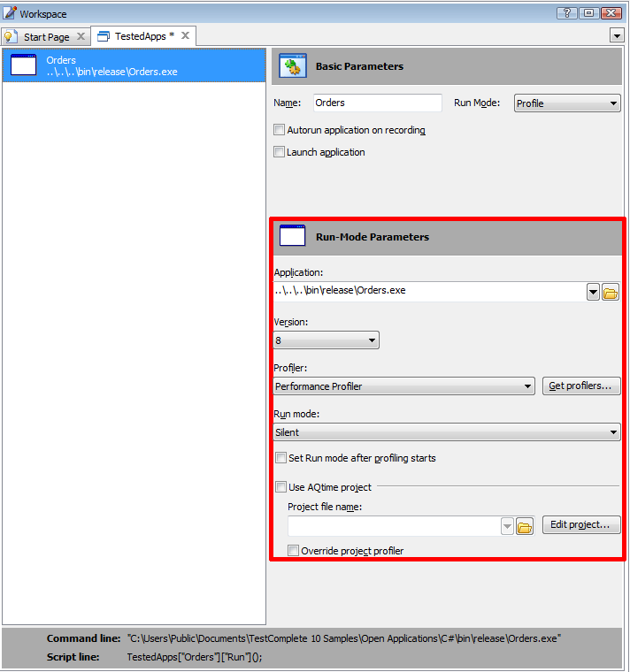Viewport: 630px width, 672px height.
Task: Click the Run-Mode Parameters section icon
Action: coord(292,236)
